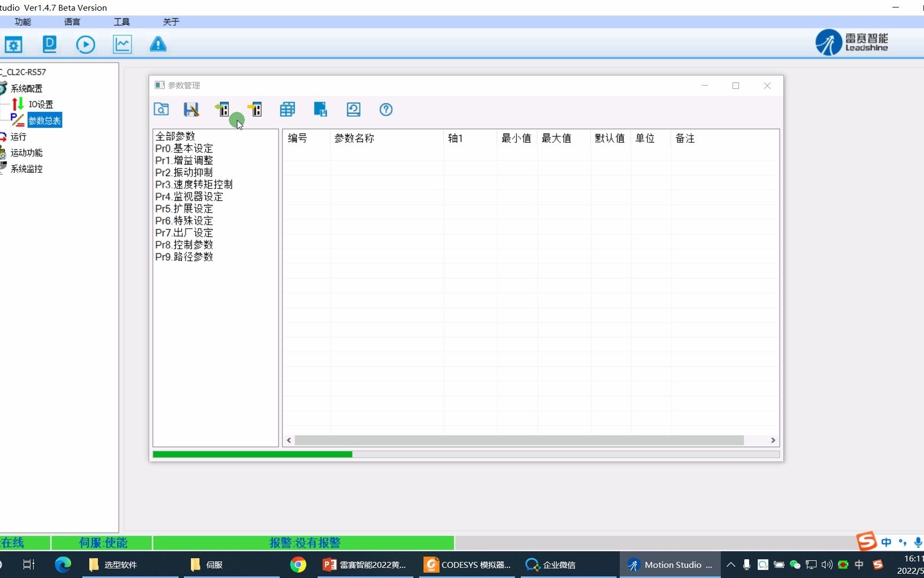Open the 功能 menu

[x=22, y=22]
